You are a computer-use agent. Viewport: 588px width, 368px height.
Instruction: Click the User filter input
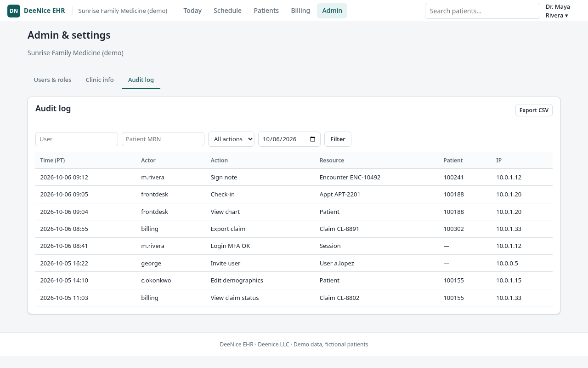pos(77,139)
